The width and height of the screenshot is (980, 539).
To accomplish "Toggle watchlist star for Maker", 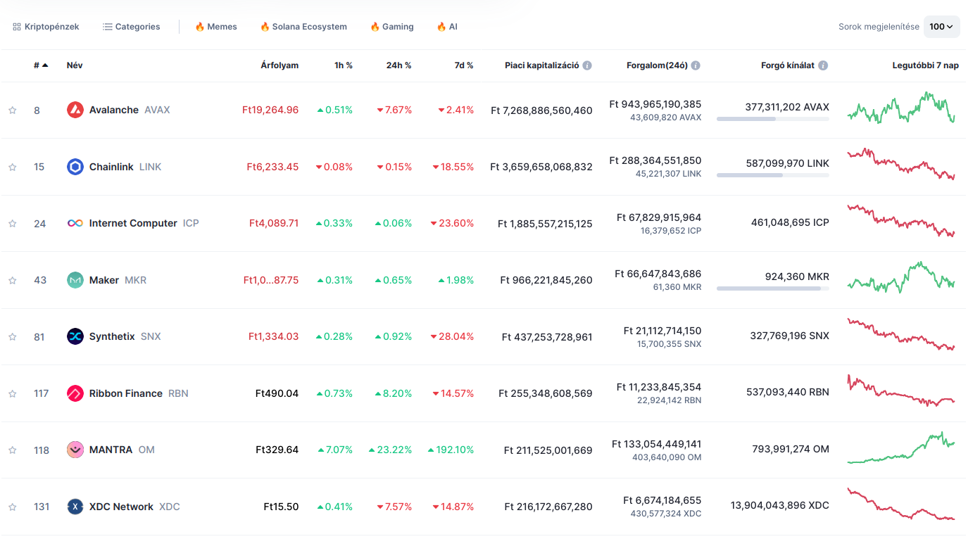I will [12, 281].
